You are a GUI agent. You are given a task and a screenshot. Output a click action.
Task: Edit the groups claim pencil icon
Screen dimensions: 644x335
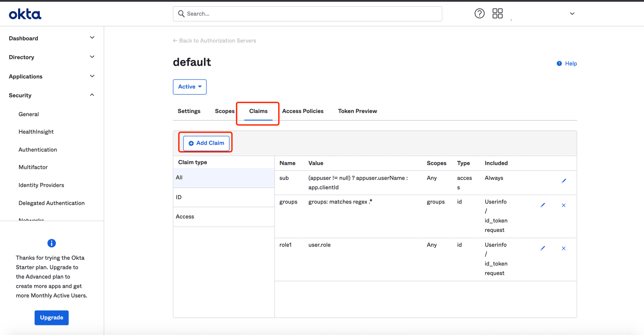(x=543, y=205)
